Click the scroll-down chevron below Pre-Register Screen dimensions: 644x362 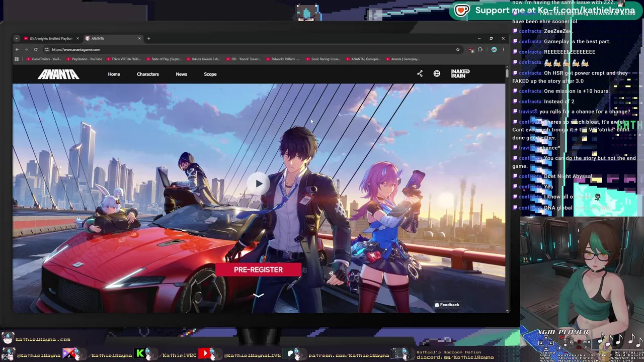tap(258, 296)
